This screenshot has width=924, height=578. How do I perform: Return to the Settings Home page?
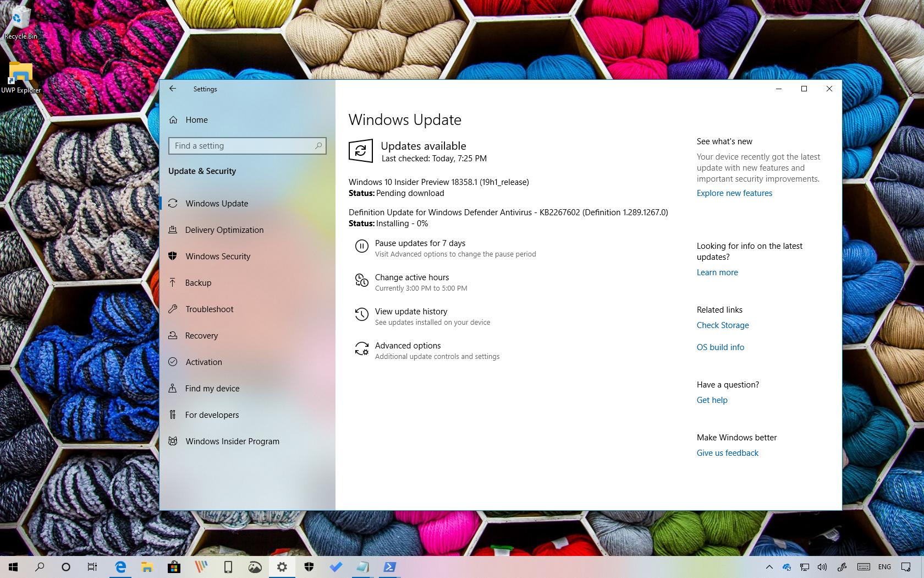196,119
